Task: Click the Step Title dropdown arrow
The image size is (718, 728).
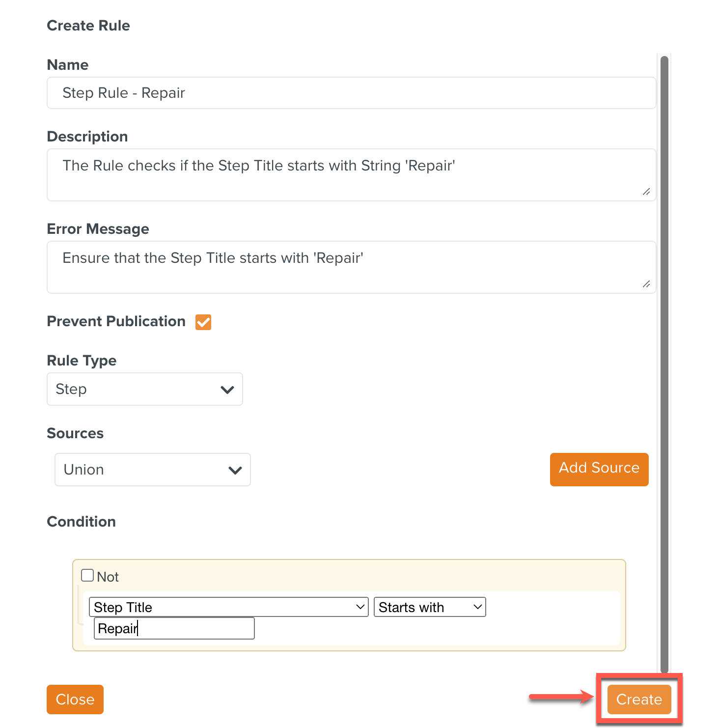Action: (360, 607)
